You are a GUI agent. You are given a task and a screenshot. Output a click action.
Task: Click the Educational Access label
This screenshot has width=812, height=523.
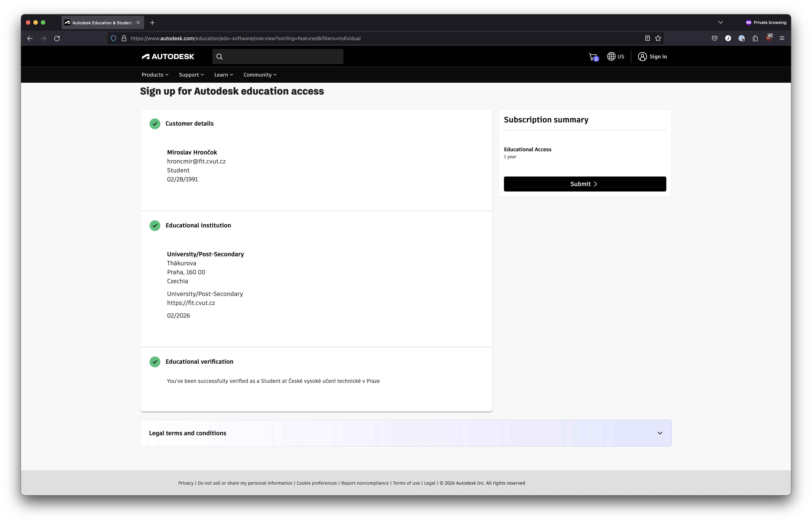[528, 149]
